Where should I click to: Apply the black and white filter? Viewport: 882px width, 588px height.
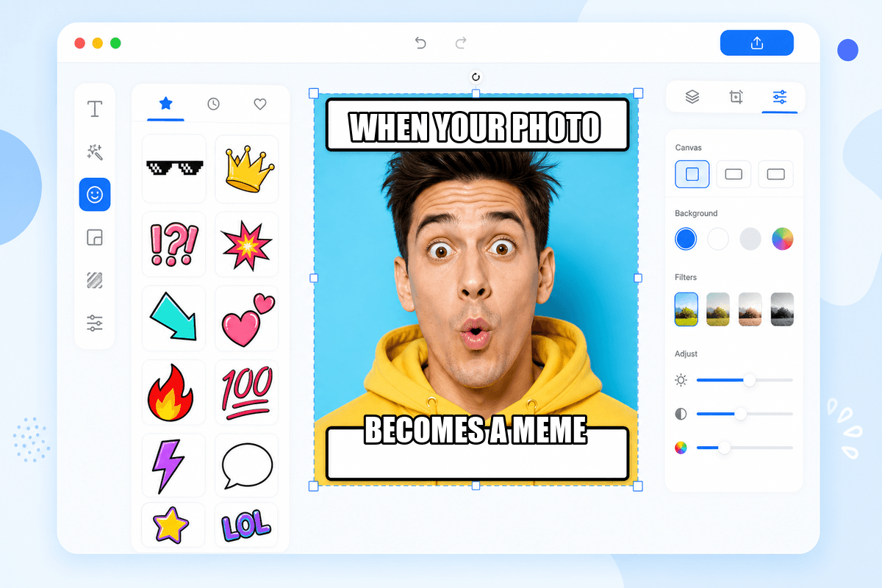[x=782, y=309]
